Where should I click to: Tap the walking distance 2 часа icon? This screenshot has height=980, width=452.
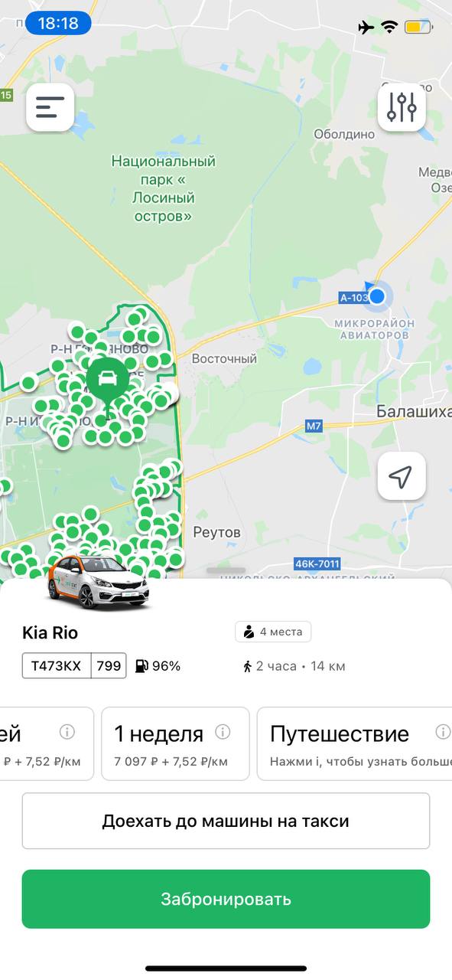(x=247, y=666)
